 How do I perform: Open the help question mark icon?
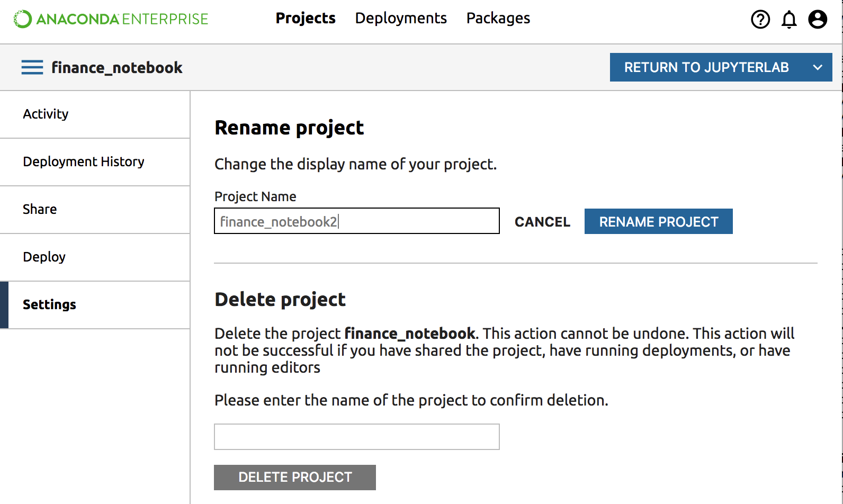[x=760, y=20]
